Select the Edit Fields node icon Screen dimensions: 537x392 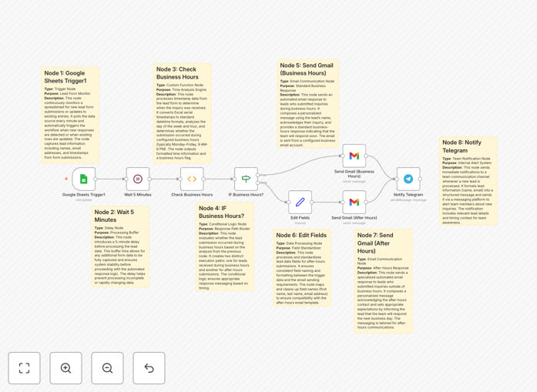pos(300,202)
